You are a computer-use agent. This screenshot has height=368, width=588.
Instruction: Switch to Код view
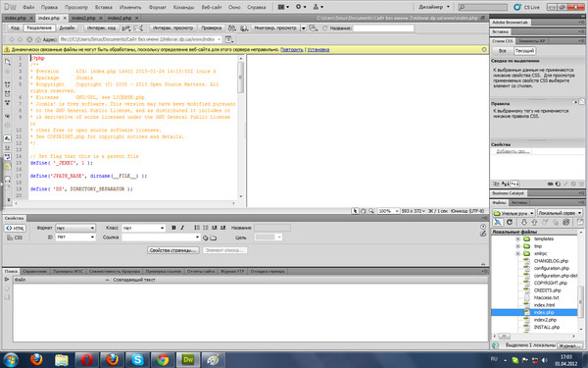[15, 27]
